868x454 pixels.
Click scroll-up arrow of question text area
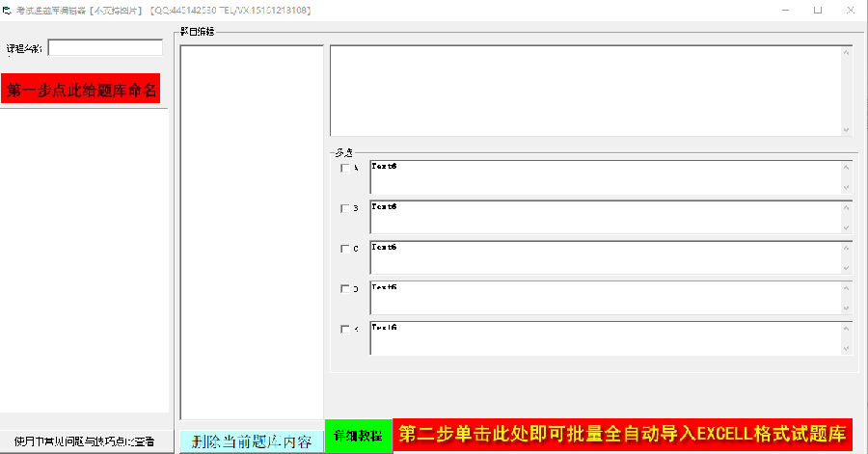tap(847, 53)
